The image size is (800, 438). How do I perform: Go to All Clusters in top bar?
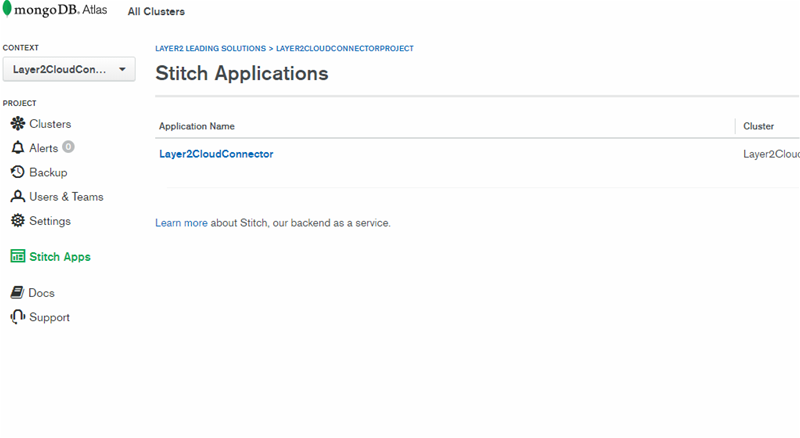(x=156, y=12)
